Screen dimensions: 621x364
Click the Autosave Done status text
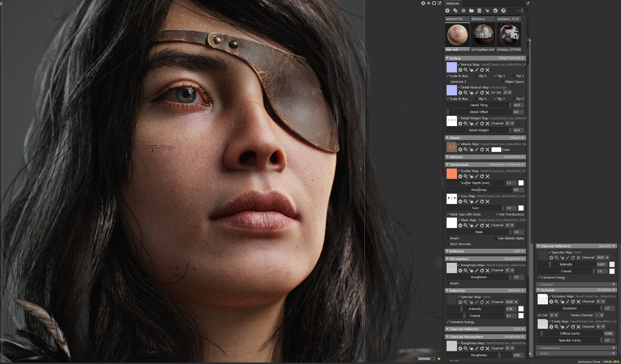(x=589, y=362)
